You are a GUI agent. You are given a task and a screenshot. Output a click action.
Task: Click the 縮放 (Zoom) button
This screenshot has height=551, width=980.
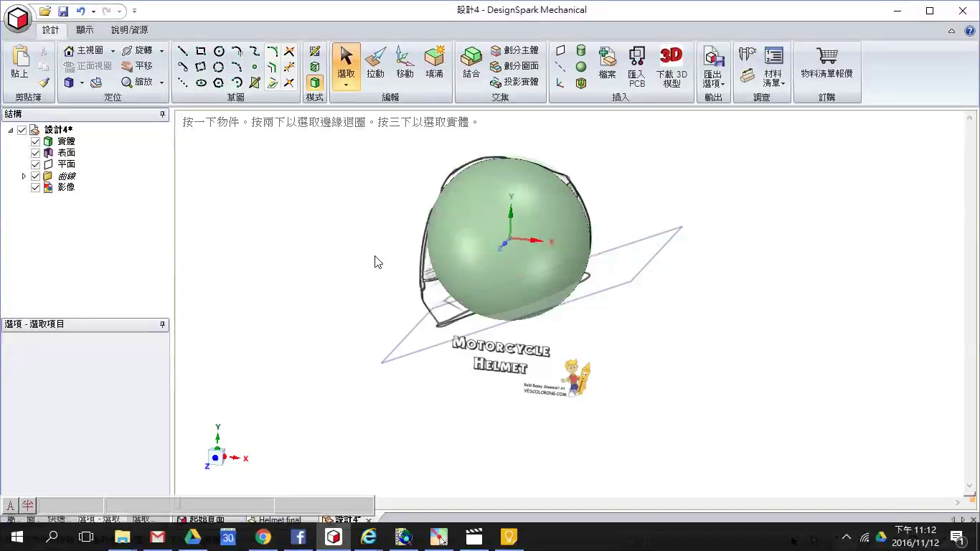[x=137, y=83]
